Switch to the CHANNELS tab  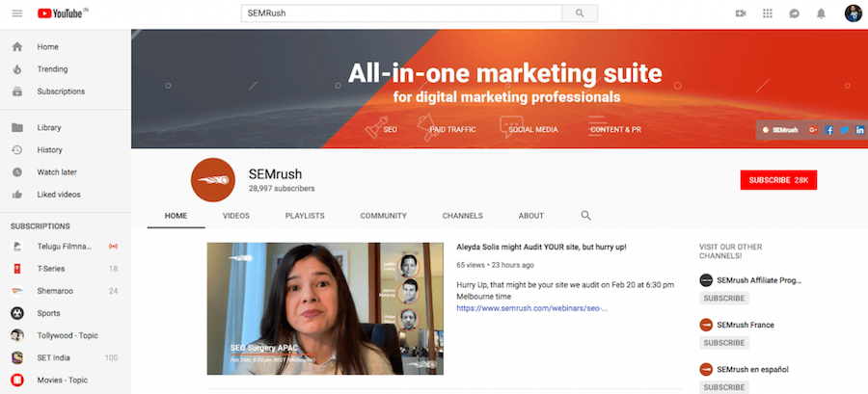click(463, 216)
